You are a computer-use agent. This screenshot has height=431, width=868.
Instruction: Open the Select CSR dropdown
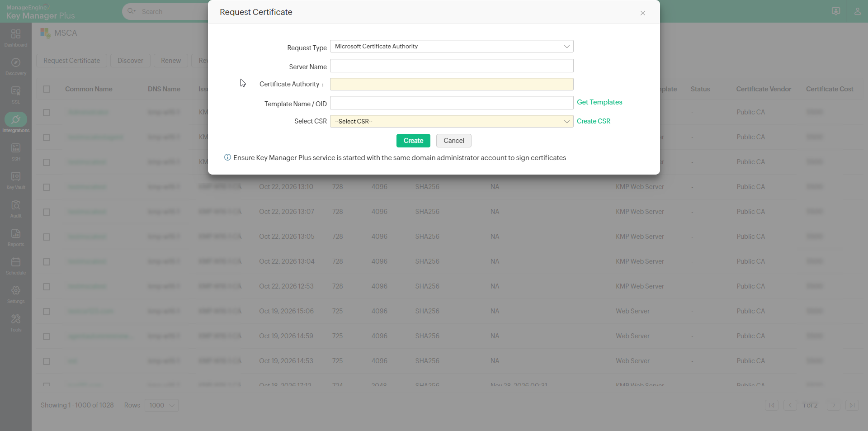(x=452, y=122)
